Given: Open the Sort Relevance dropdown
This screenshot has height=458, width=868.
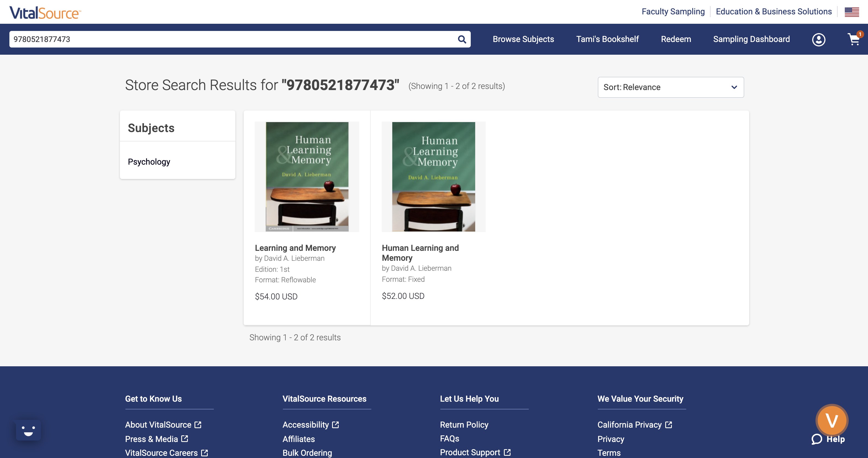Looking at the screenshot, I should (x=670, y=87).
